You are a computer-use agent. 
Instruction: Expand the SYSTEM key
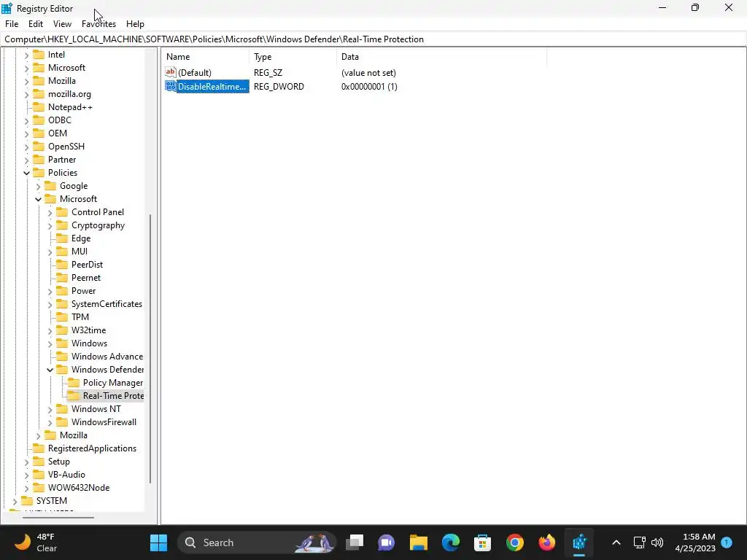tap(15, 501)
